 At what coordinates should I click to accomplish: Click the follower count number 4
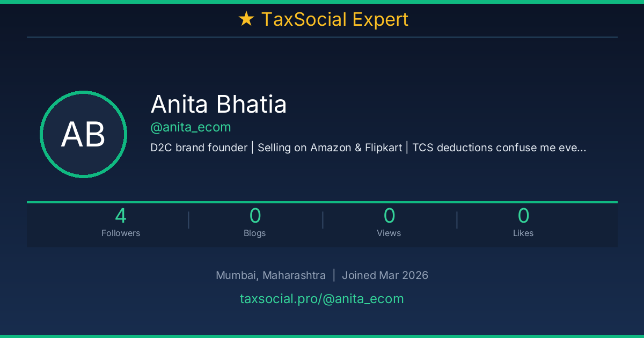(x=121, y=216)
